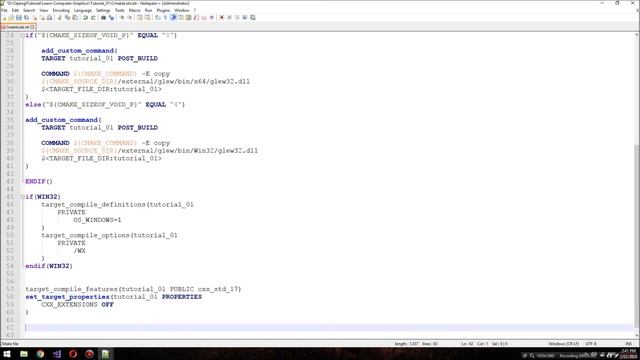Image resolution: width=640 pixels, height=360 pixels.
Task: Toggle the INS insert mode indicator
Action: point(629,344)
